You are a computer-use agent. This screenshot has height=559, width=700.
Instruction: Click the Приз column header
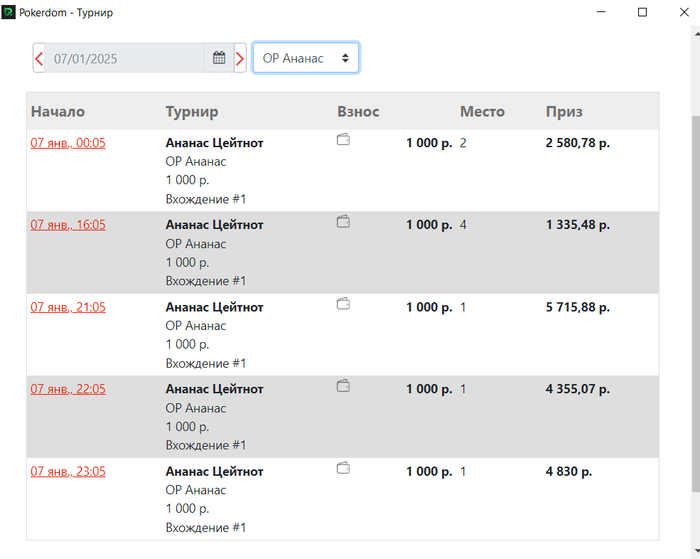point(564,112)
